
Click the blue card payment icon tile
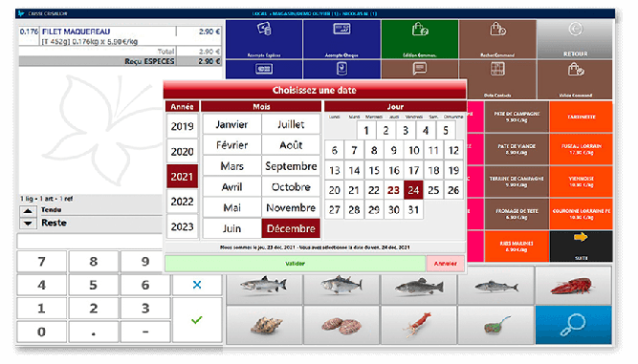(264, 70)
